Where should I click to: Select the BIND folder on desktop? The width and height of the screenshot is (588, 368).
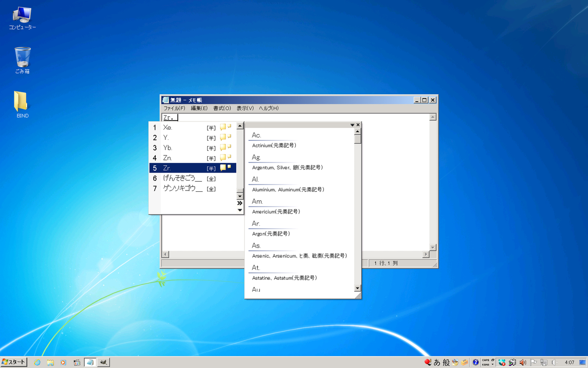22,104
